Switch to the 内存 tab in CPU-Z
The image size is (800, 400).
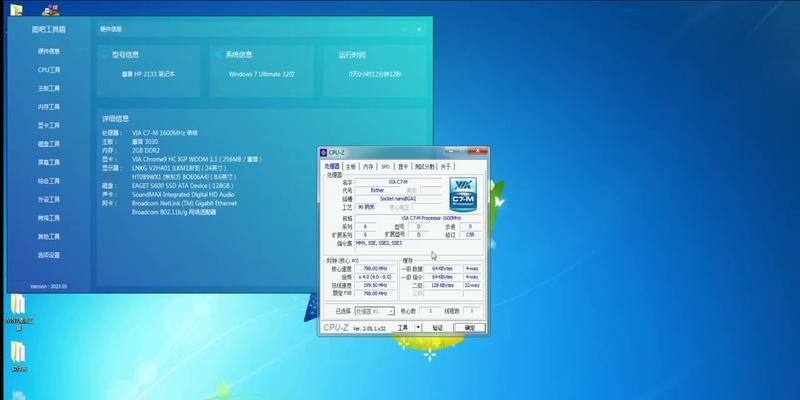[368, 166]
